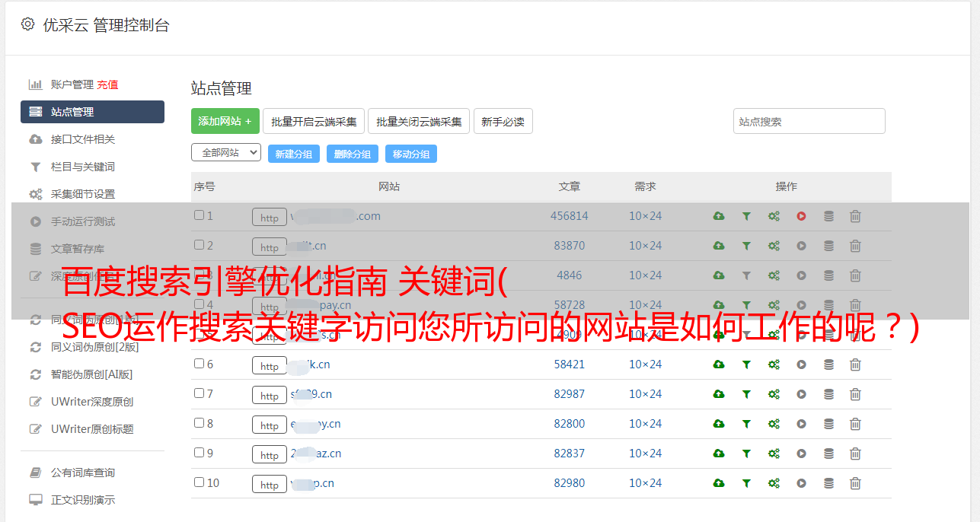Open article count 58421 in row 6
The image size is (980, 522).
(570, 364)
